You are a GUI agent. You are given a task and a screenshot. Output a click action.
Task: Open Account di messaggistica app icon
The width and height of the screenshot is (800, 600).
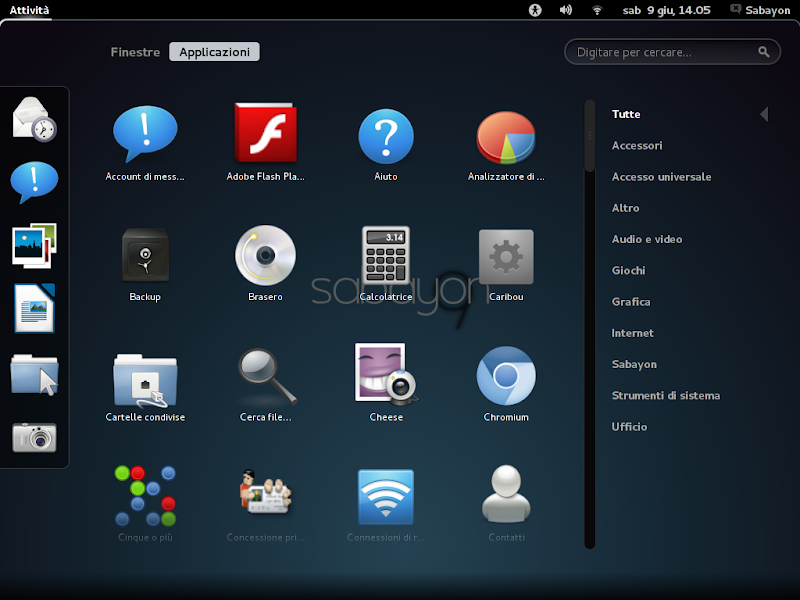coord(145,135)
